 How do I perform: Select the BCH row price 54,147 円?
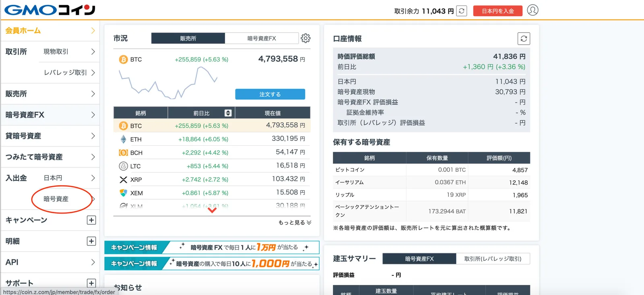(x=290, y=152)
